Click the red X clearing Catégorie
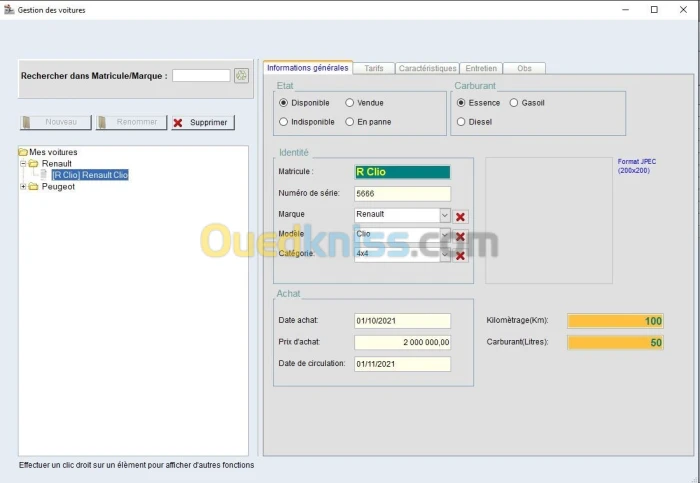Screen dimensions: 700x483 460,256
